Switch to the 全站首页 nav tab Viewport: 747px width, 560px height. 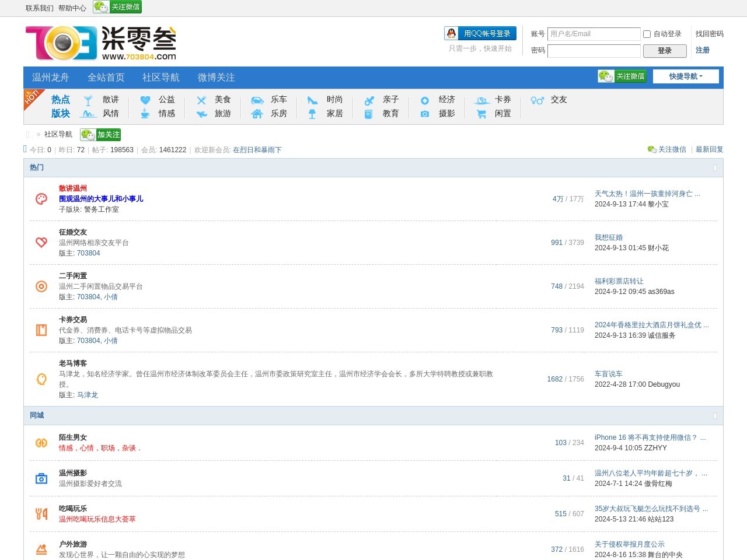[106, 78]
